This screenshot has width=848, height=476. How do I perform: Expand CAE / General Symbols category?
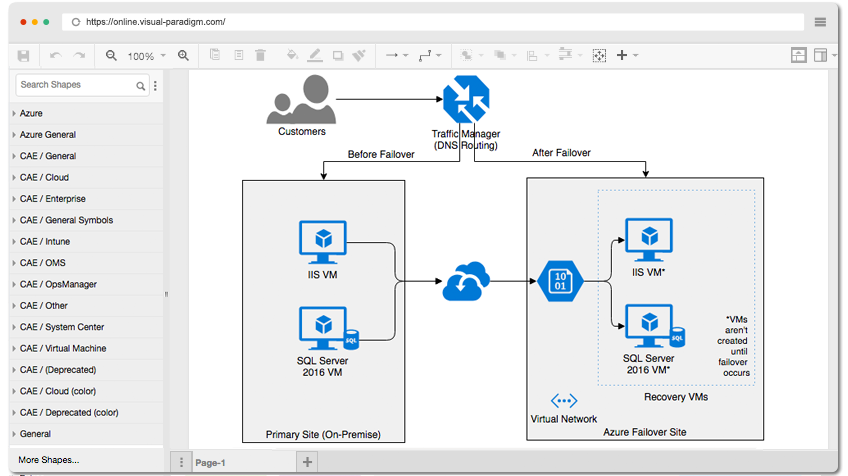87,220
